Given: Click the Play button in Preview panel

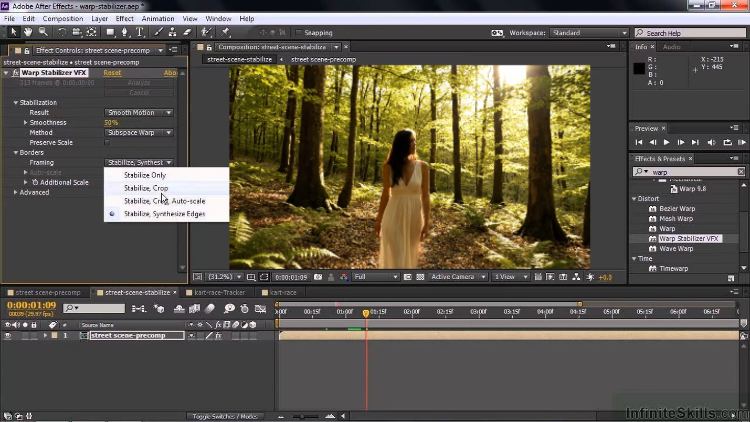Looking at the screenshot, I should pos(666,143).
